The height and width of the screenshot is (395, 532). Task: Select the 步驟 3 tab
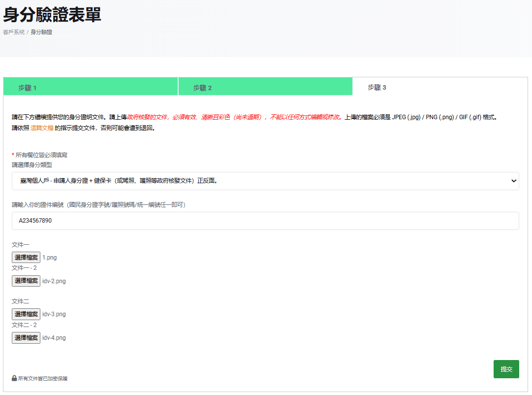(x=377, y=87)
